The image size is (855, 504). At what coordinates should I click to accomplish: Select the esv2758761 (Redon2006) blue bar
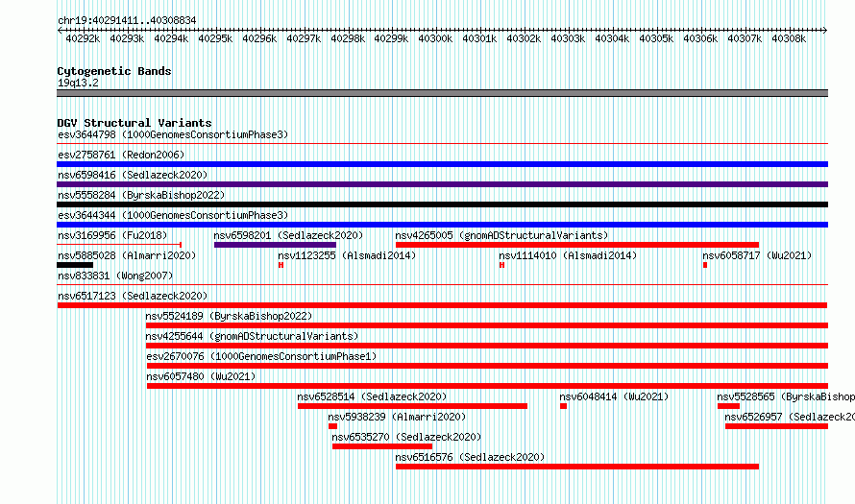[442, 164]
